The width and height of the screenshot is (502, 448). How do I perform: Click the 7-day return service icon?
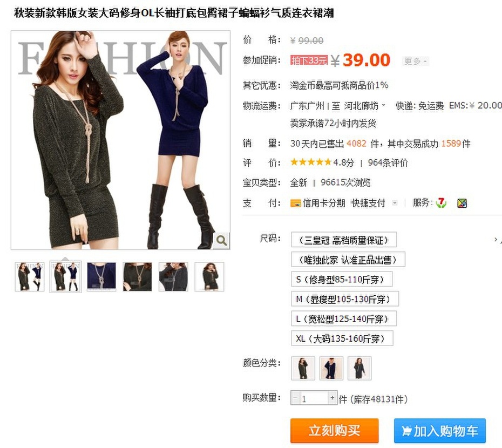point(441,203)
